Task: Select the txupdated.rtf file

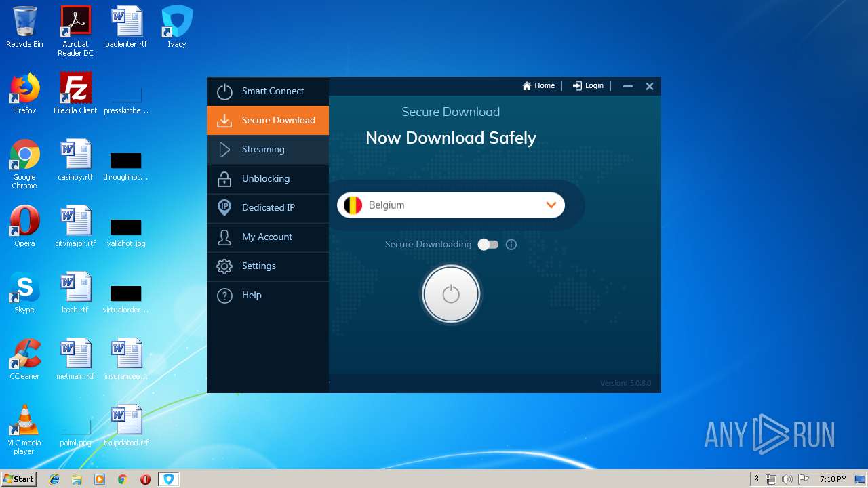Action: pyautogui.click(x=126, y=426)
